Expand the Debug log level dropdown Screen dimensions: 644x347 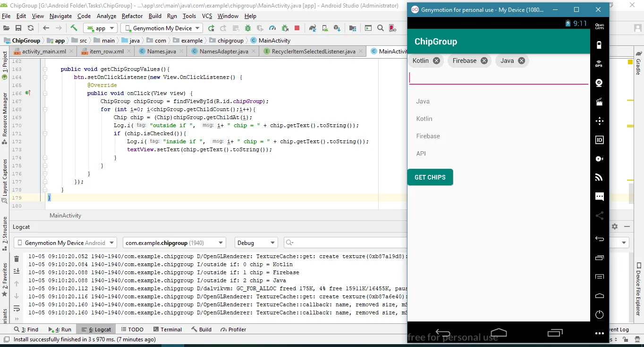point(256,243)
